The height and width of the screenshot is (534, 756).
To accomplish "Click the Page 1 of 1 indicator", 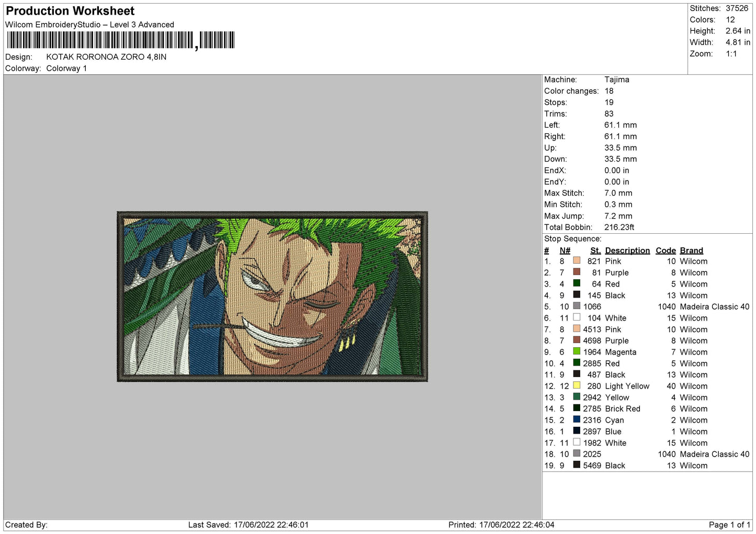I will (729, 525).
